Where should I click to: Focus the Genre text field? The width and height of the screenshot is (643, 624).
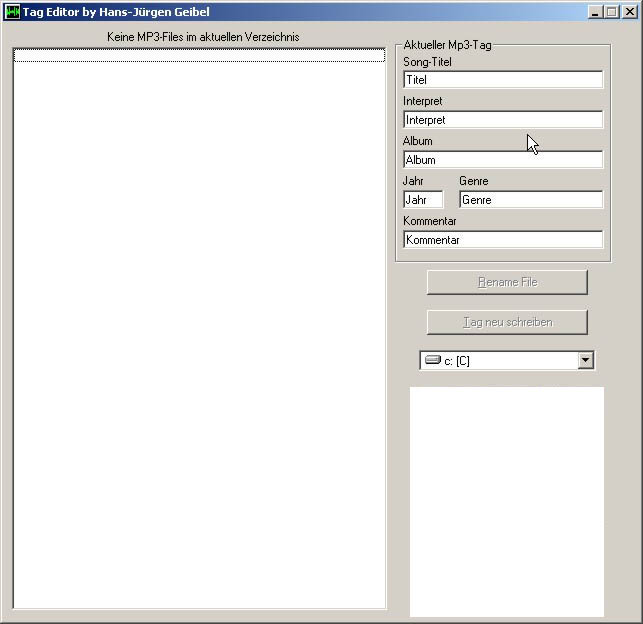pyautogui.click(x=531, y=200)
